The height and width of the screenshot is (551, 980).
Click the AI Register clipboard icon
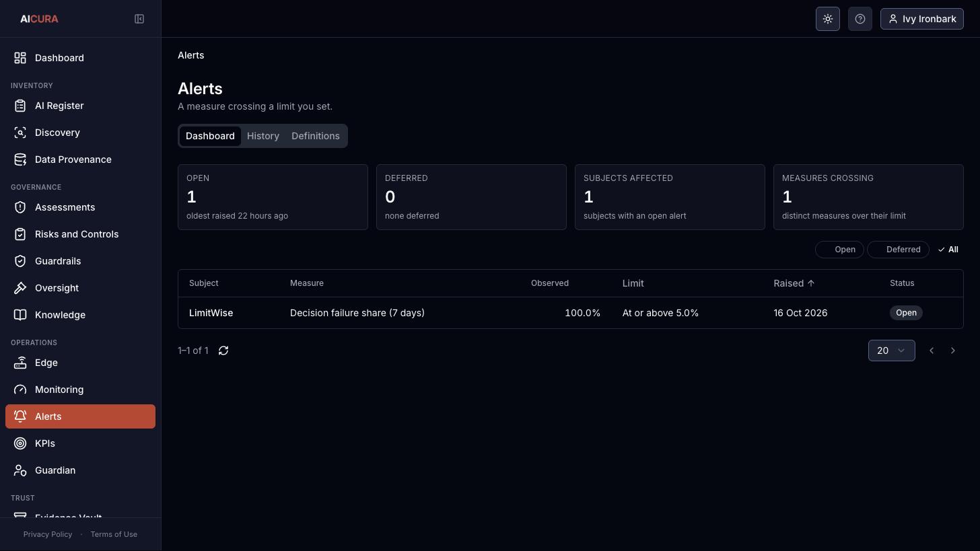(x=20, y=106)
